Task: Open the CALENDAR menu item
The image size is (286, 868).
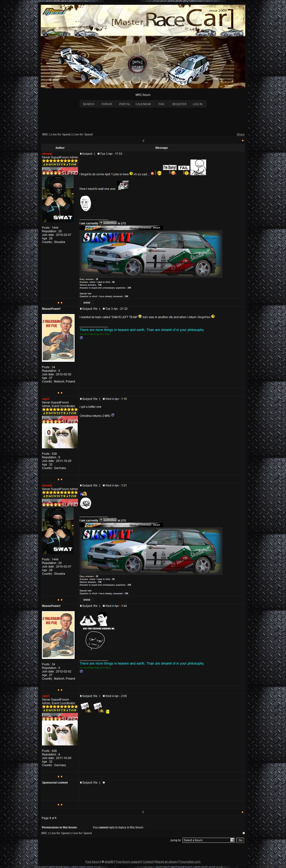Action: [143, 104]
